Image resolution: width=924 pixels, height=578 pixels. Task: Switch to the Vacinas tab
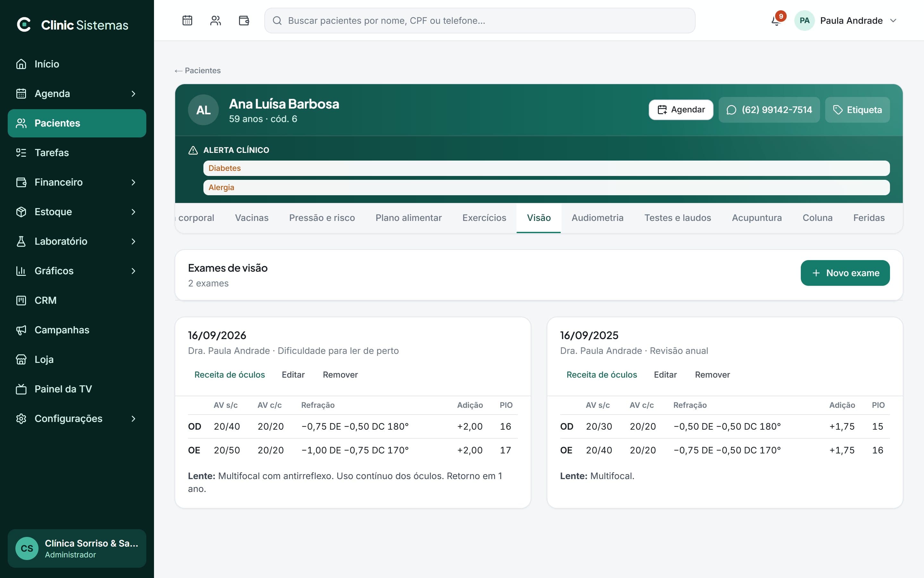pyautogui.click(x=252, y=218)
